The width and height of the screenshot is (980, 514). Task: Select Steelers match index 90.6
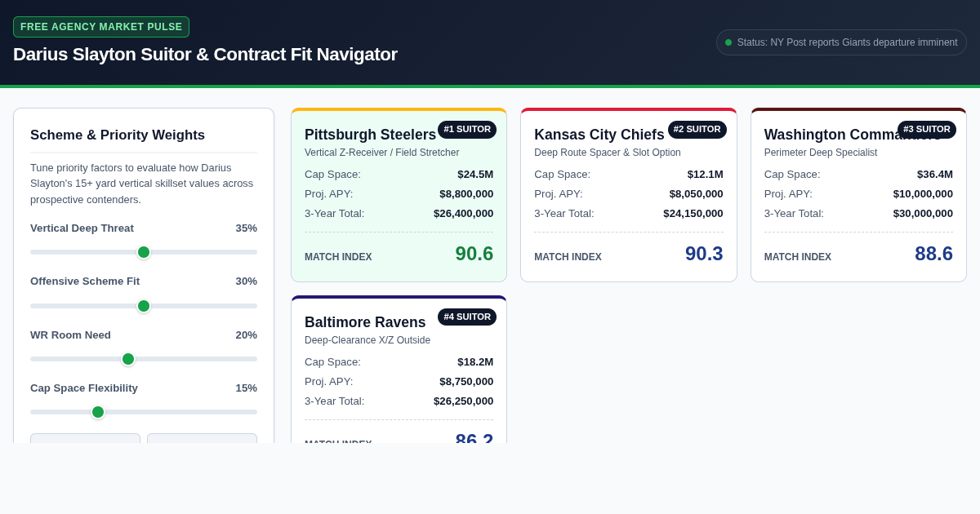coord(474,254)
